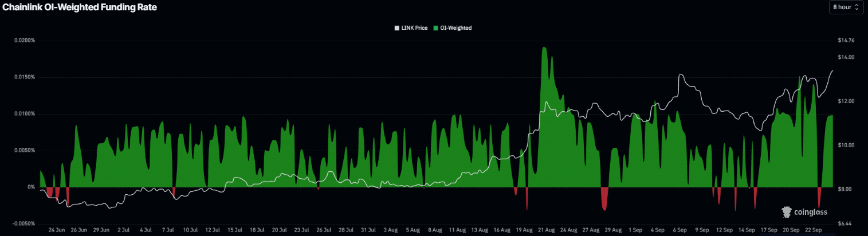This screenshot has width=868, height=236.
Task: Click the 6 Sep date label
Action: coord(680,230)
